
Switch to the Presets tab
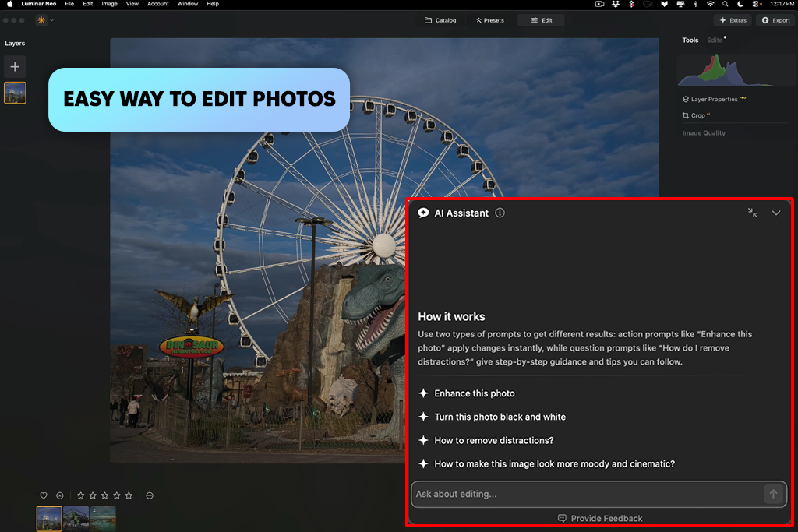(x=490, y=20)
